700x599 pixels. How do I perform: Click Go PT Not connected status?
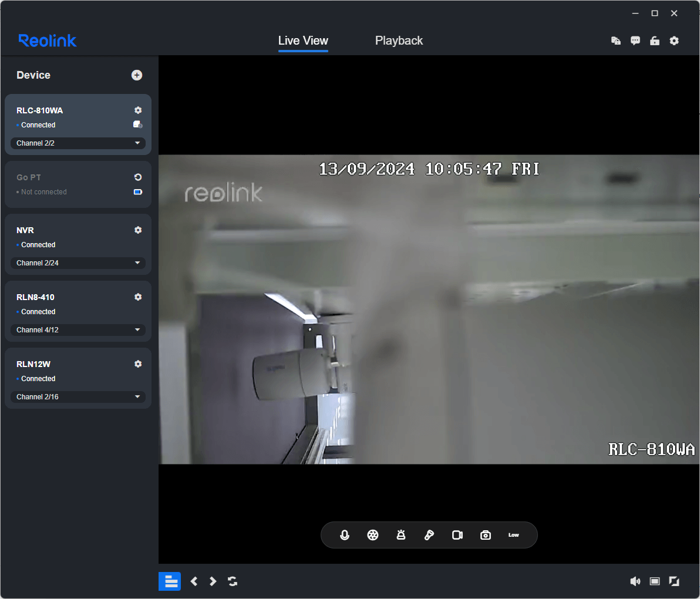[x=43, y=192]
